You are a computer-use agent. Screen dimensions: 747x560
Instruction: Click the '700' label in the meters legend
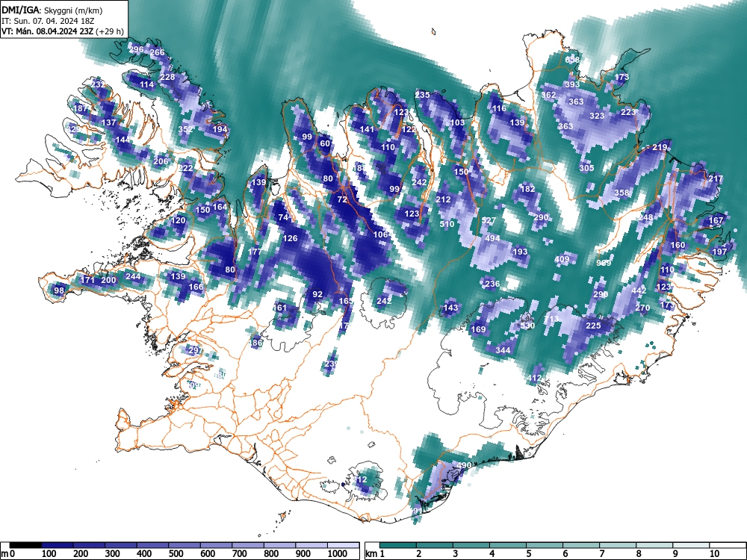coord(240,554)
